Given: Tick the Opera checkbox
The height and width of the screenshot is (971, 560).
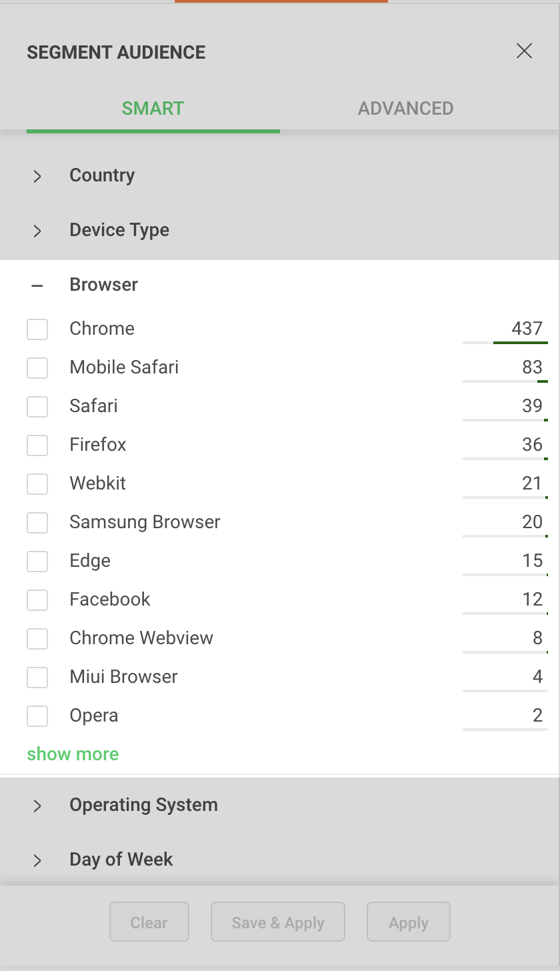Looking at the screenshot, I should click(37, 716).
